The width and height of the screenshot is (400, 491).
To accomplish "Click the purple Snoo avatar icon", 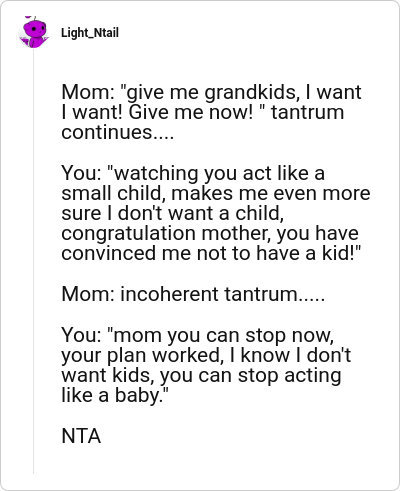I will [33, 33].
